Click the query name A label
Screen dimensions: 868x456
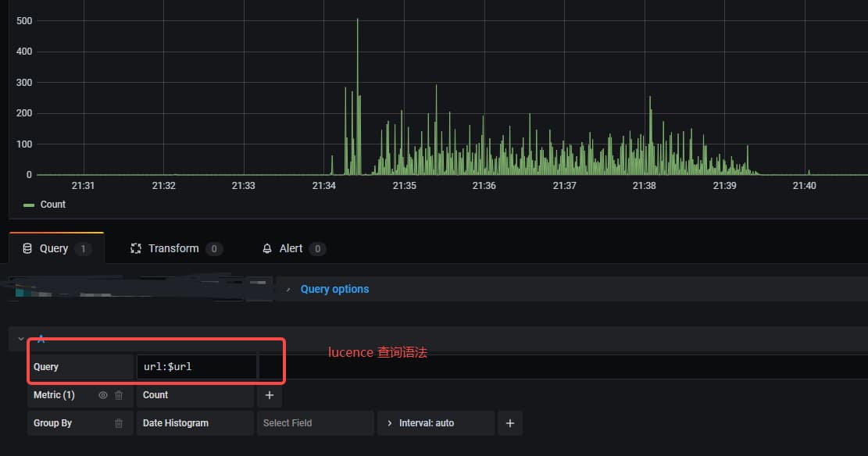coord(41,339)
